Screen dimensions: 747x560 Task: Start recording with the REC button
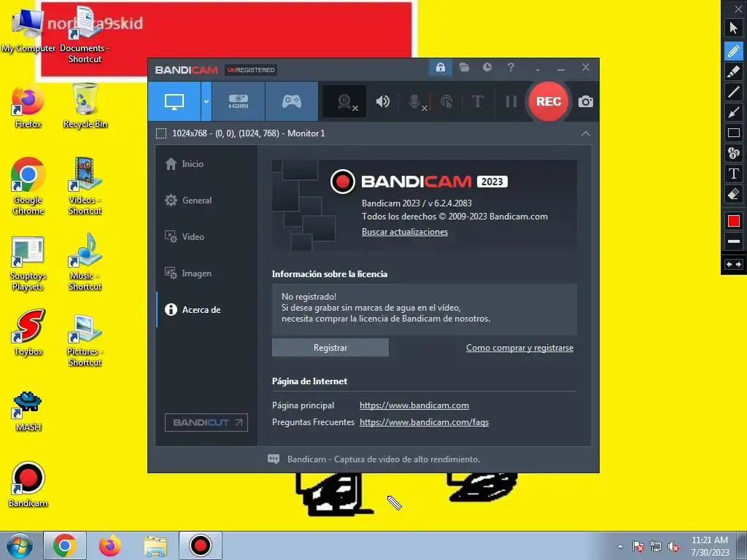549,101
